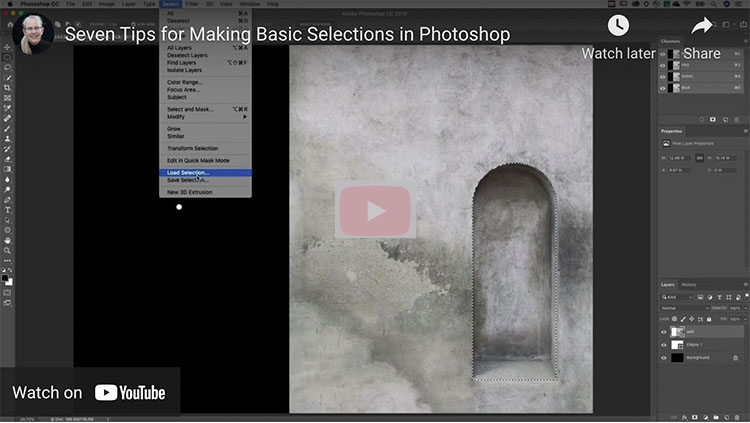Viewport: 750px width, 423px height.
Task: Open the Select menu in menu bar
Action: click(170, 4)
